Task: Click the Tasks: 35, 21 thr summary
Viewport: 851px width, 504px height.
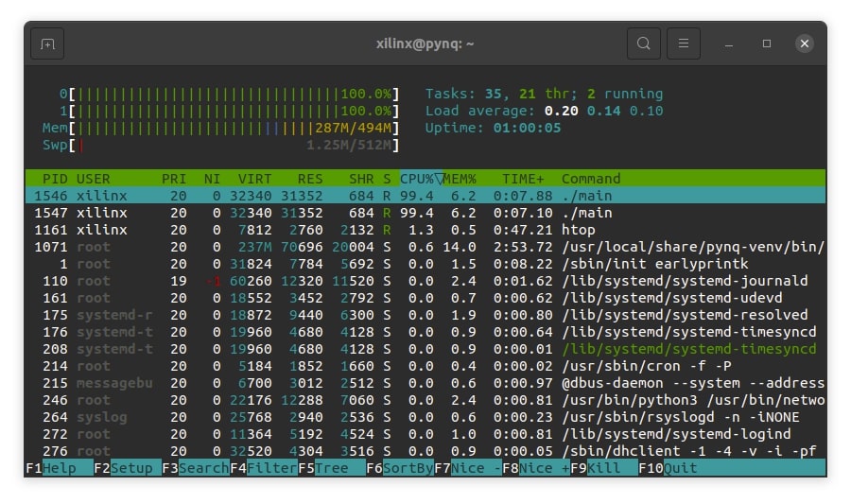Action: [x=544, y=94]
